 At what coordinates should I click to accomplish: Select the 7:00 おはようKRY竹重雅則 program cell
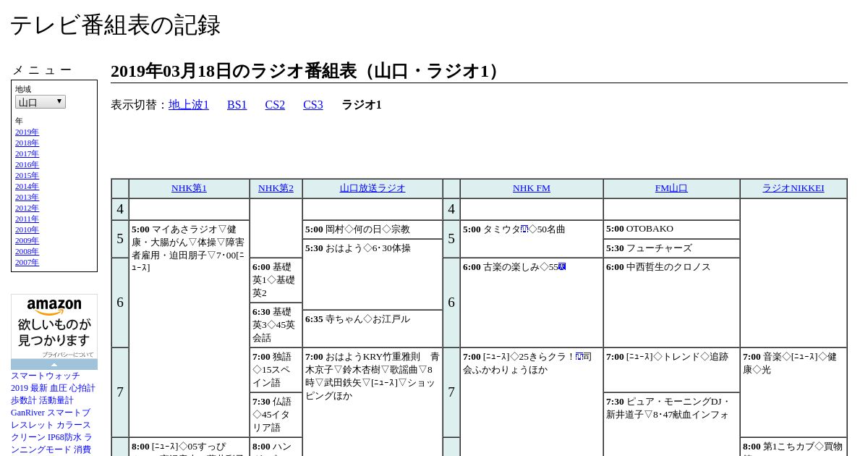point(373,402)
